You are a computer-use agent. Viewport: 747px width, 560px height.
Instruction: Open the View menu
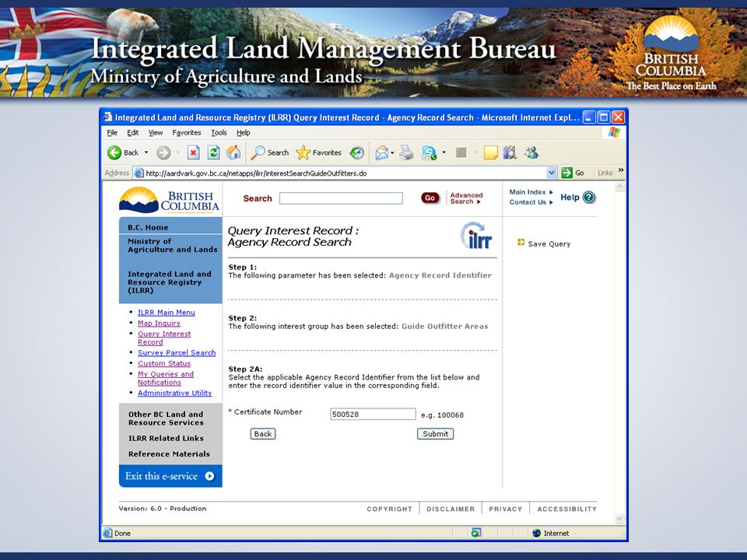click(156, 132)
